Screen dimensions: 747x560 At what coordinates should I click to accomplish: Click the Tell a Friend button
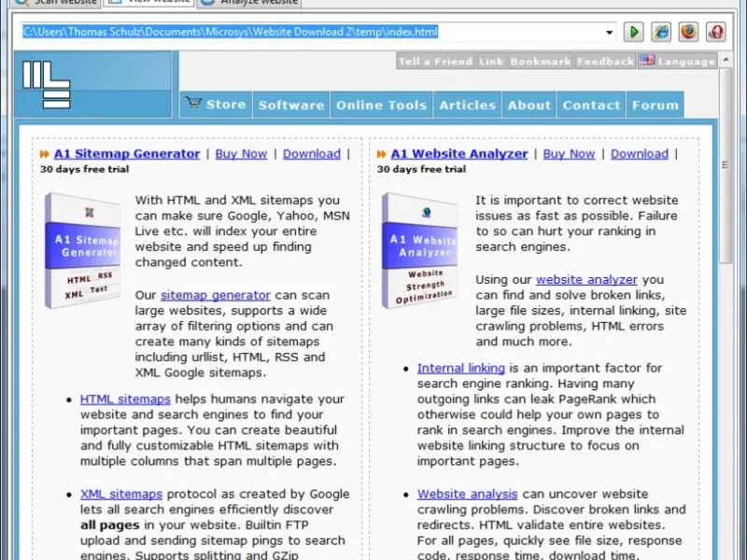[x=435, y=61]
